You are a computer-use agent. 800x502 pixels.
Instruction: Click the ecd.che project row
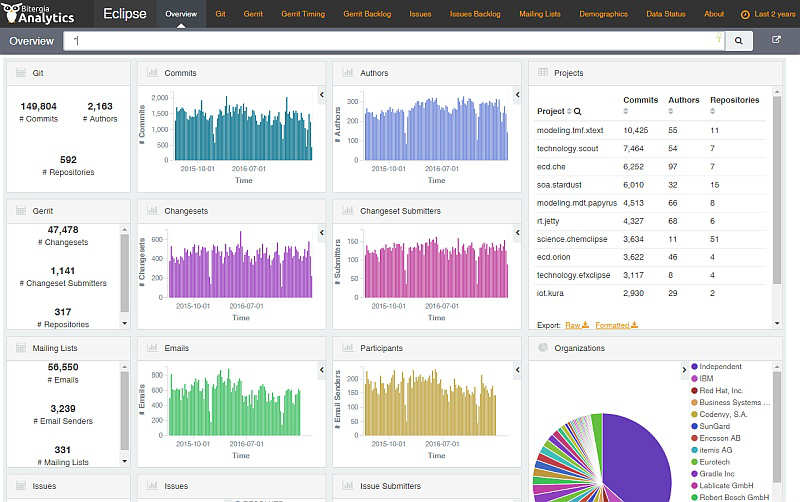click(x=651, y=167)
